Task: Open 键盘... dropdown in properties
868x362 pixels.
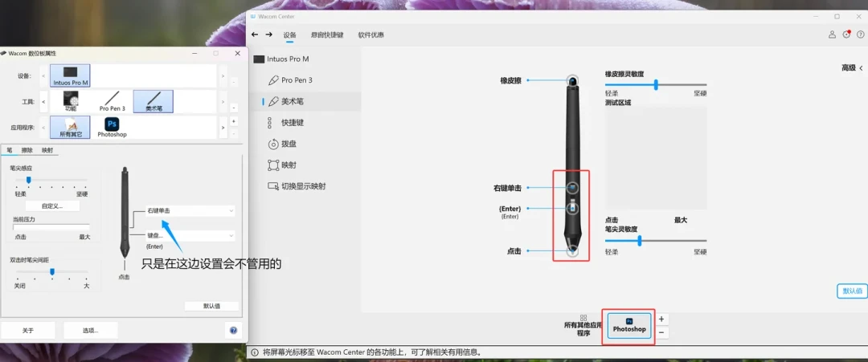Action: [x=190, y=235]
